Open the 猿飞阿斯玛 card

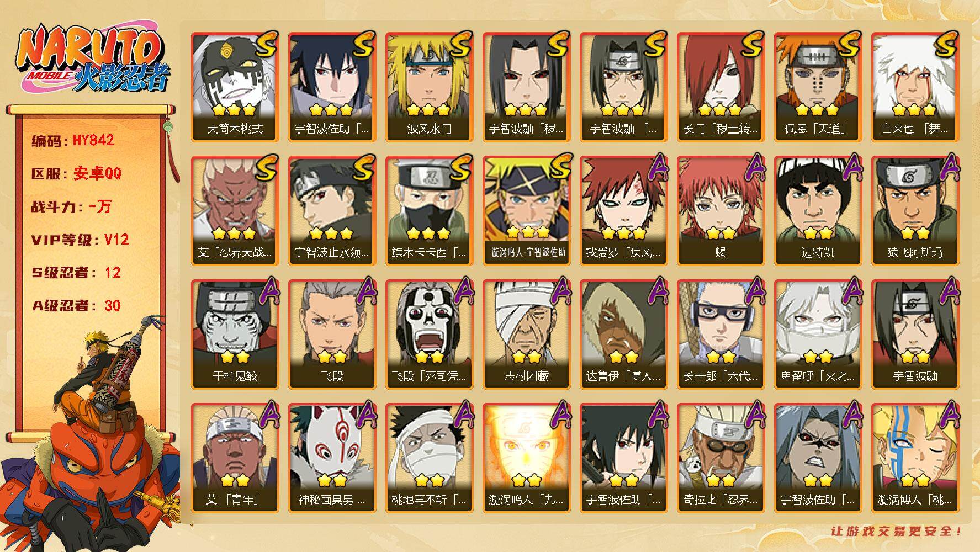[x=915, y=210]
